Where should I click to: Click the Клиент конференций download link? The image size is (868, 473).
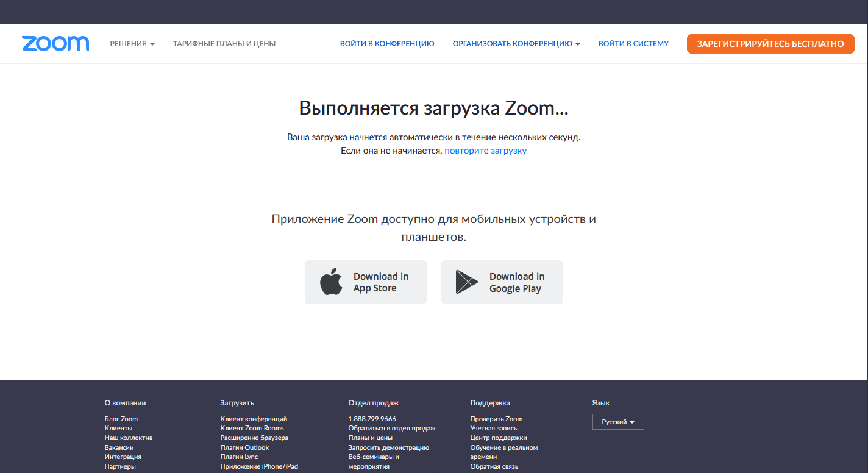click(x=254, y=419)
